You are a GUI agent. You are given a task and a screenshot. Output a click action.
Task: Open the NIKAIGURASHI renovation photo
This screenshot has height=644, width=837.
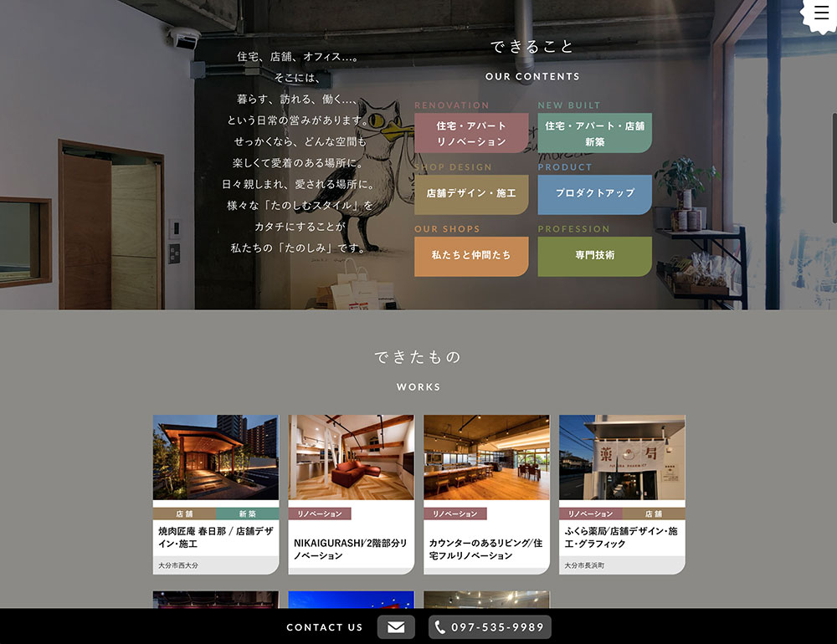coord(352,457)
